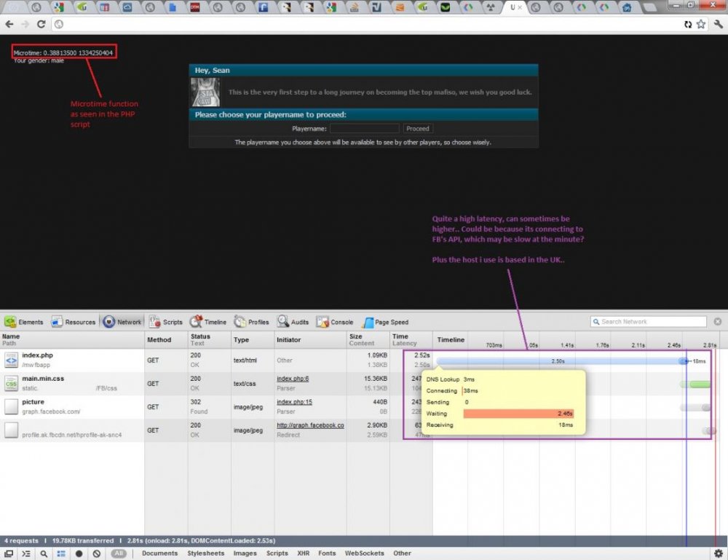Click the index.php:6 initiator link
The image size is (728, 560).
[x=293, y=379]
